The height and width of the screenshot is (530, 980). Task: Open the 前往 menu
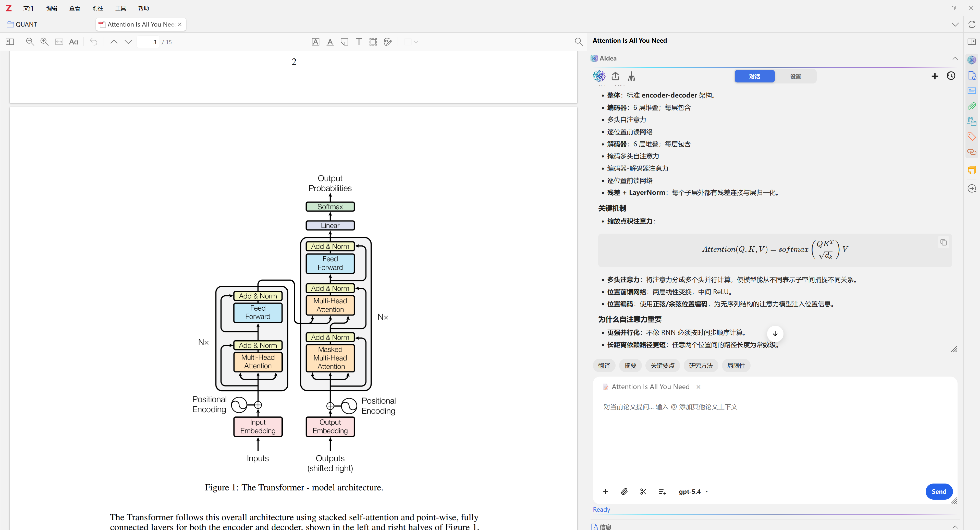tap(97, 8)
